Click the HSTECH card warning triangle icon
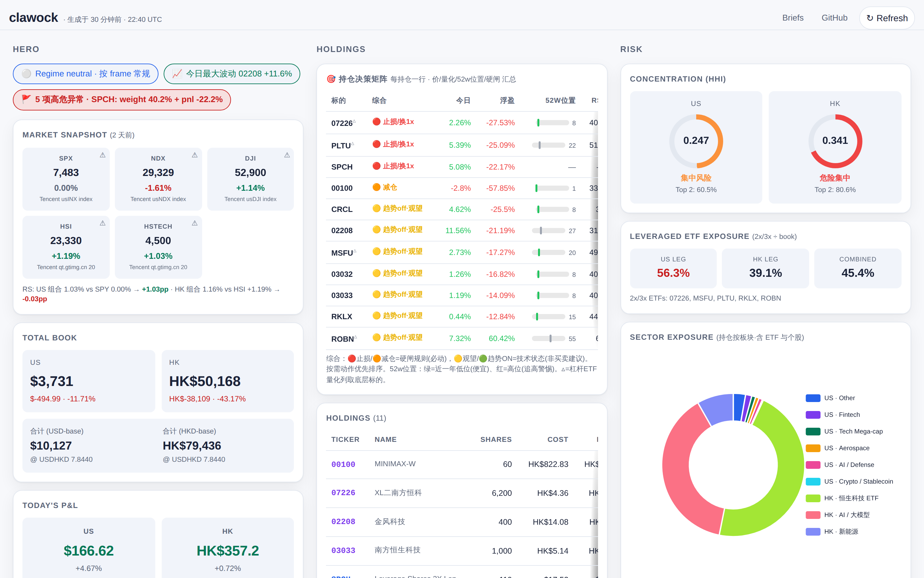 (x=195, y=223)
